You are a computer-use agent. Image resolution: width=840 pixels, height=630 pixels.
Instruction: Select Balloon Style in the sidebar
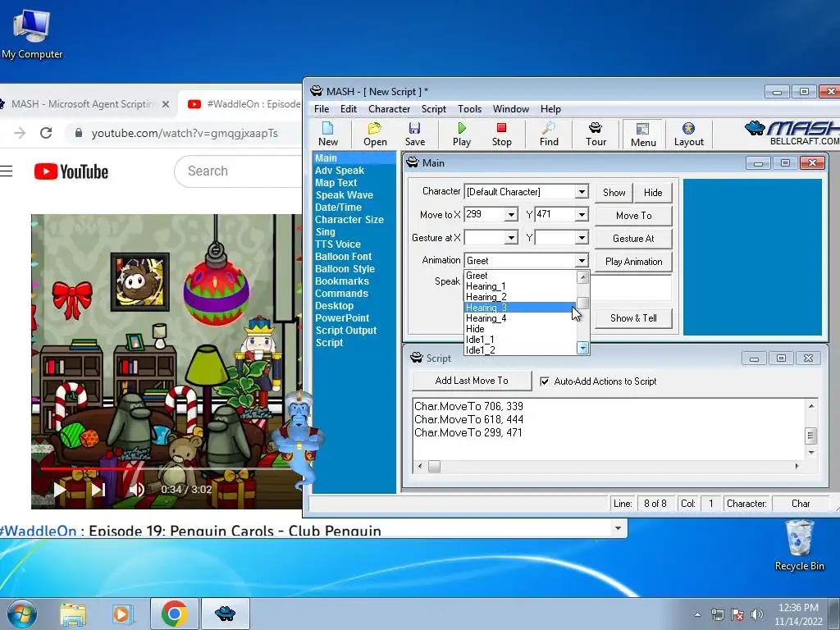[x=345, y=269]
